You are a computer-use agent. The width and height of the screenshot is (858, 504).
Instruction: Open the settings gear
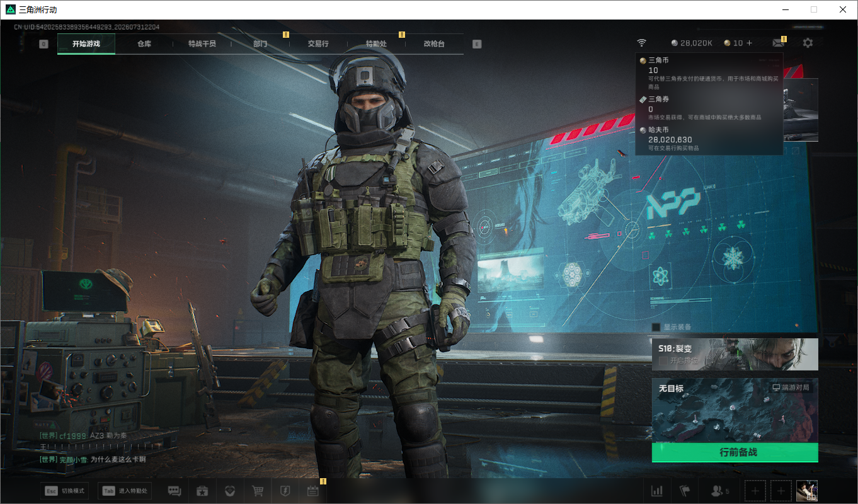click(x=808, y=43)
